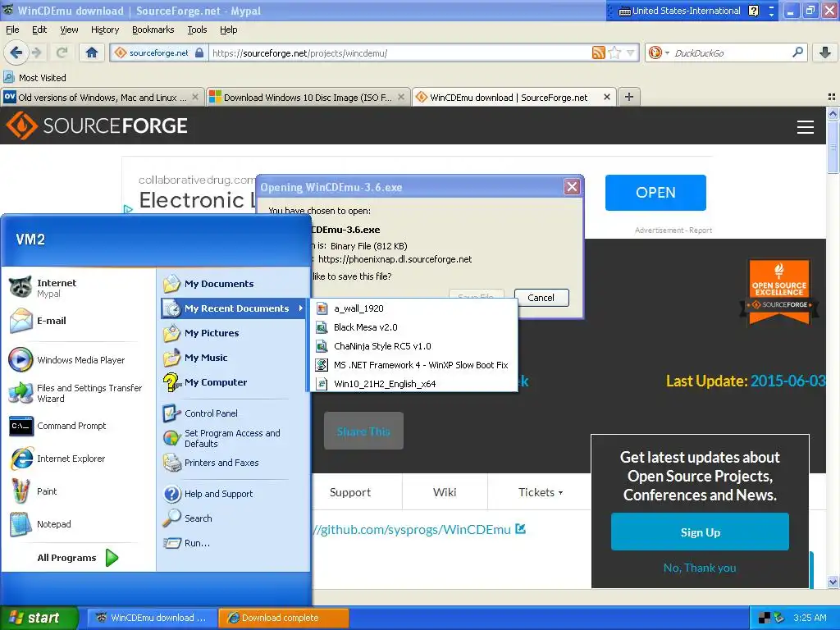Viewport: 840px width, 630px height.
Task: Click the SourceForge logo
Action: [x=97, y=126]
